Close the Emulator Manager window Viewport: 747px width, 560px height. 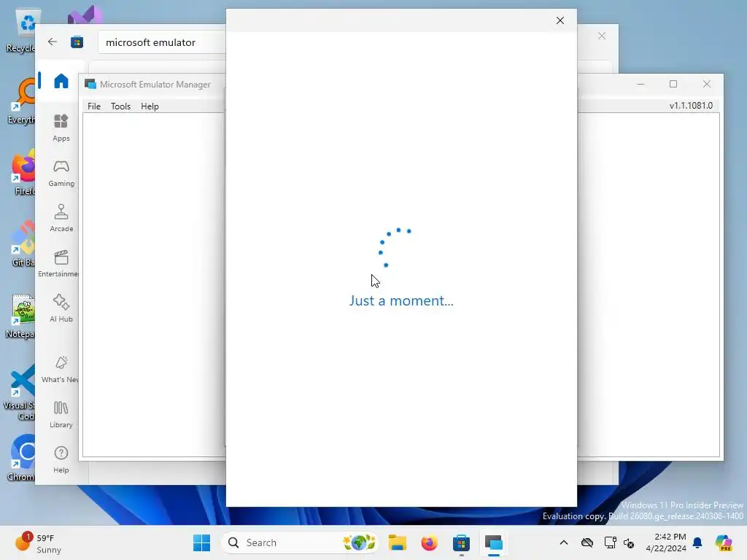pyautogui.click(x=706, y=84)
